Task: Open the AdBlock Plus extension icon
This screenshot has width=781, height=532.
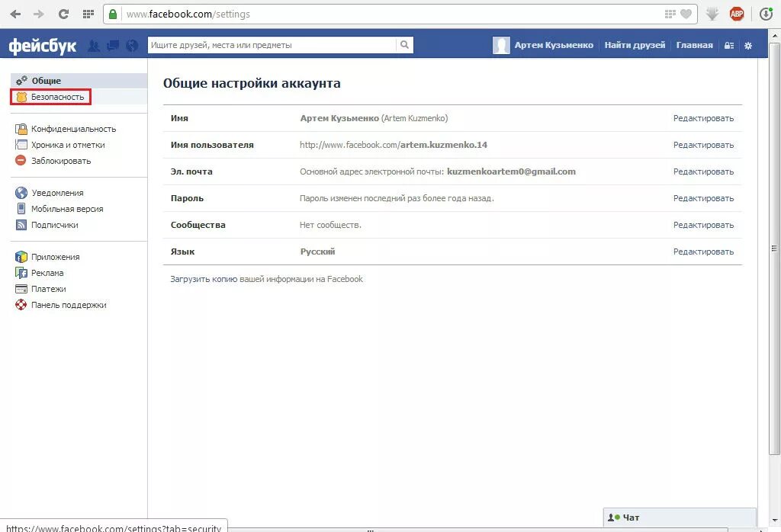Action: click(x=737, y=14)
